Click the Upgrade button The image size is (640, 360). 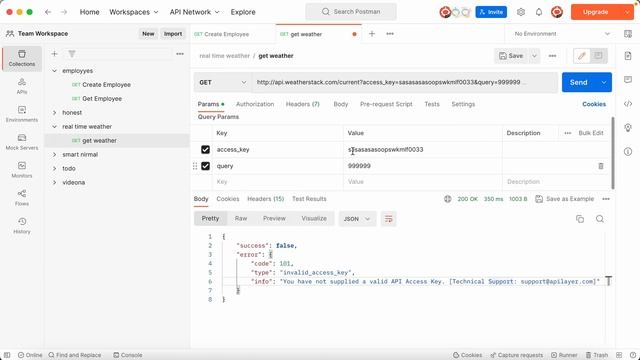tap(596, 12)
